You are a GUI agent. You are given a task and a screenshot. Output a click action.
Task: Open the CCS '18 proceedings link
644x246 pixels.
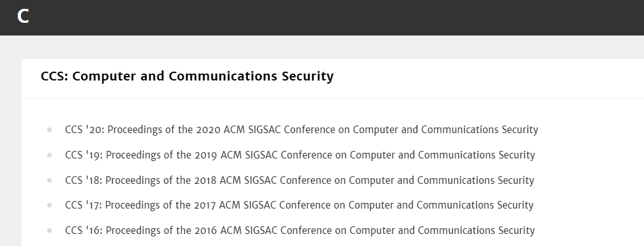[300, 180]
